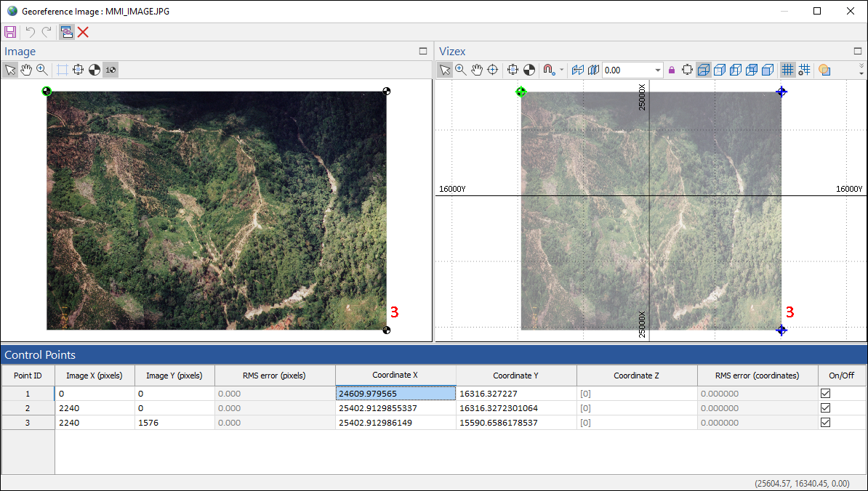Click the red X cancel icon
The width and height of the screenshot is (868, 491).
[x=84, y=32]
